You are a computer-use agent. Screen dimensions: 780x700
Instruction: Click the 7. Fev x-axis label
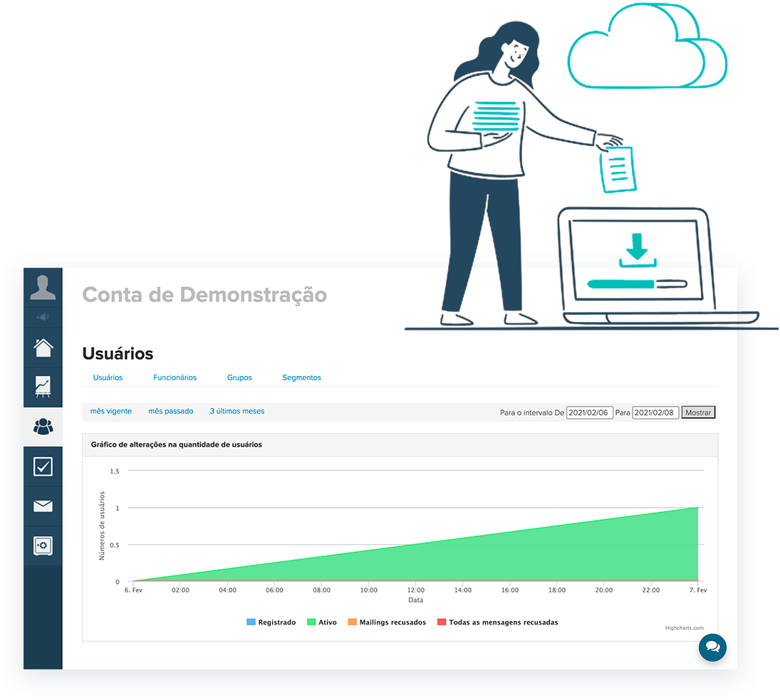[x=698, y=590]
